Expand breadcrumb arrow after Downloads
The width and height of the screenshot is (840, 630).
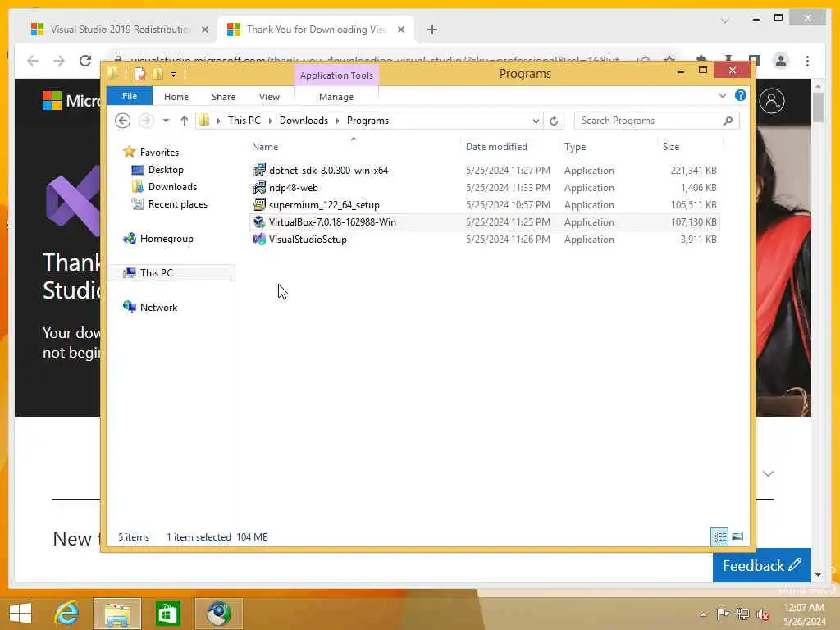click(337, 121)
